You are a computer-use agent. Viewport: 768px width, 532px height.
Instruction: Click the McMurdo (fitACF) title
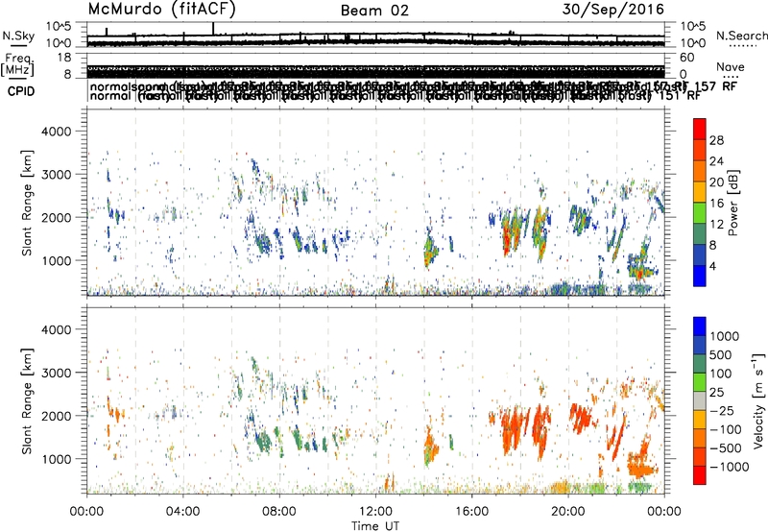pyautogui.click(x=161, y=10)
